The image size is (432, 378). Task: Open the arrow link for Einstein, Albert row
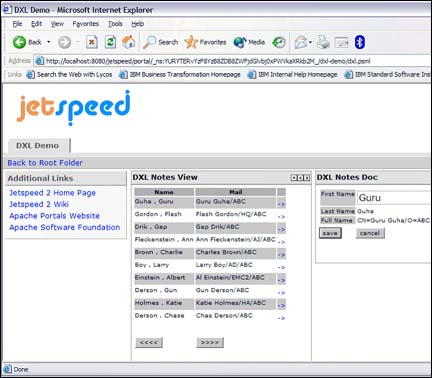point(281,280)
